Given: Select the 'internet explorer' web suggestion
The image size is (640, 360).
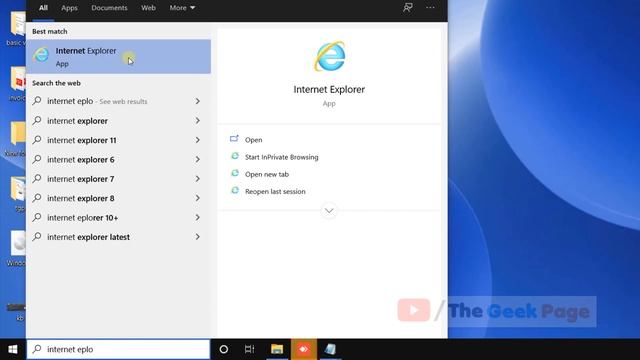Looking at the screenshot, I should (x=118, y=120).
